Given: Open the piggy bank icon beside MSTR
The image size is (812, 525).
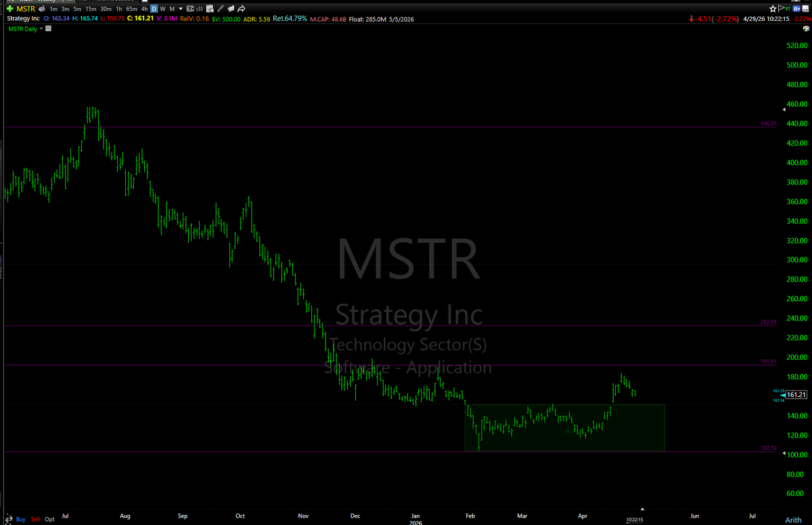Looking at the screenshot, I should point(42,9).
